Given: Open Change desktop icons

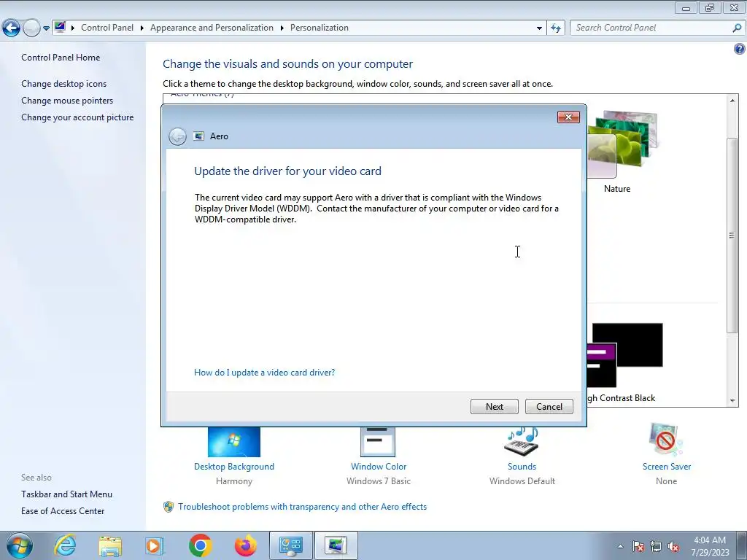Looking at the screenshot, I should coord(64,84).
